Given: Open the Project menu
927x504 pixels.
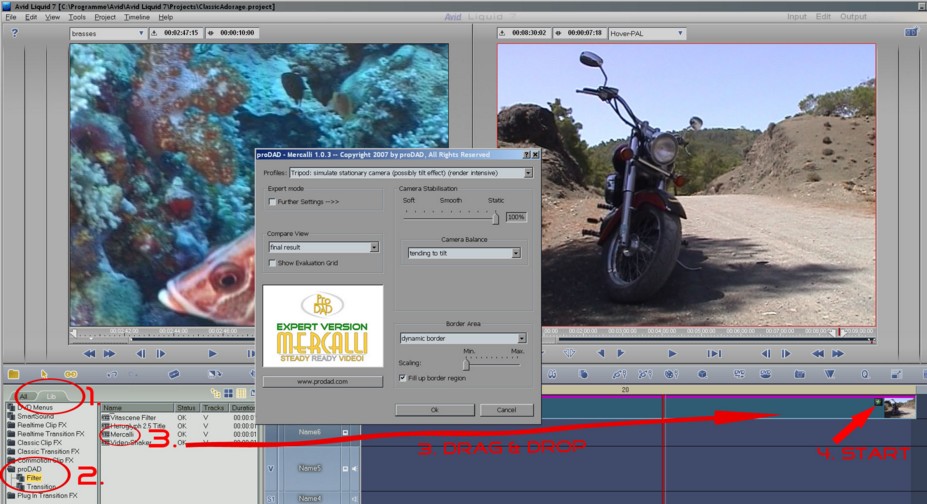Looking at the screenshot, I should [105, 17].
